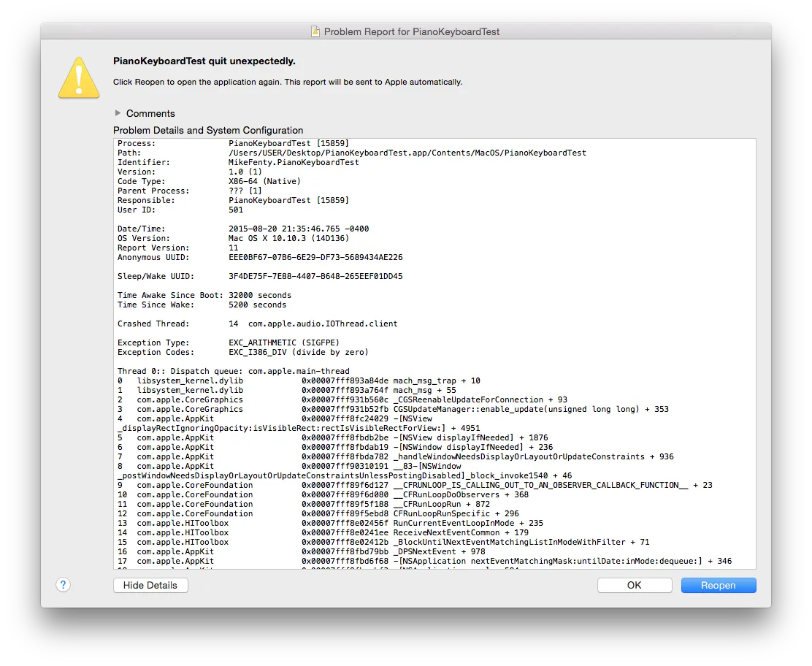Click the application Path value line
The image size is (812, 666).
pyautogui.click(x=407, y=153)
